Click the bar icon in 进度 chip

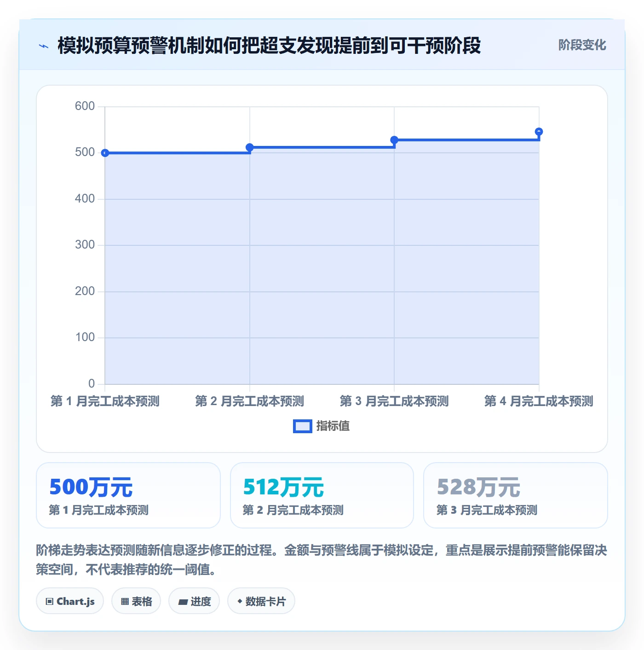pyautogui.click(x=183, y=602)
